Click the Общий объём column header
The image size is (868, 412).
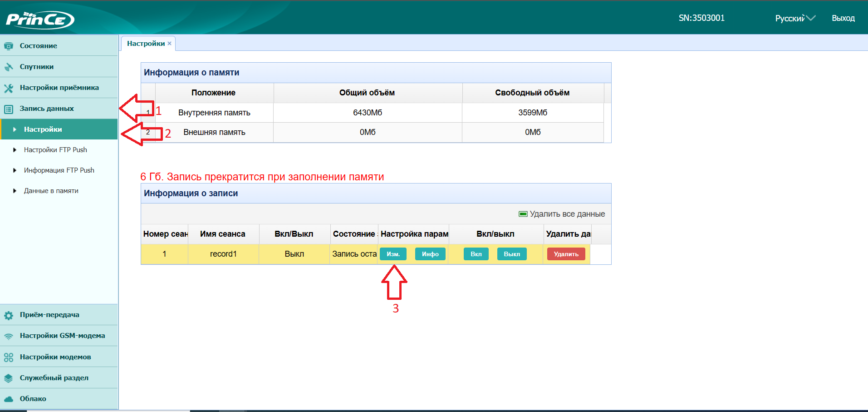coord(367,93)
